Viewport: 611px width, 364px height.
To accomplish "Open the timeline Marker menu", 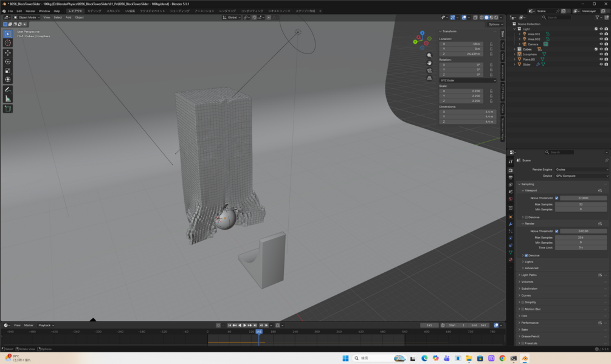I will pyautogui.click(x=29, y=325).
